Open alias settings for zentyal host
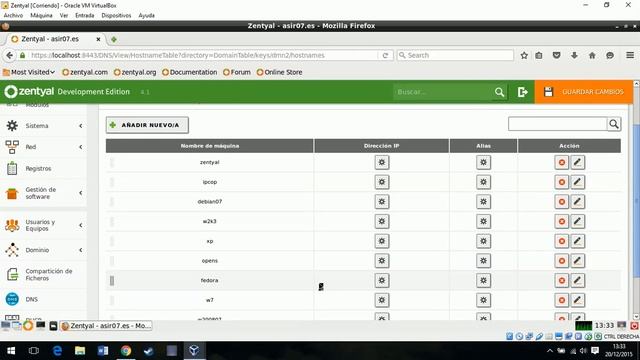Viewport: 640px width, 360px height. click(x=483, y=162)
